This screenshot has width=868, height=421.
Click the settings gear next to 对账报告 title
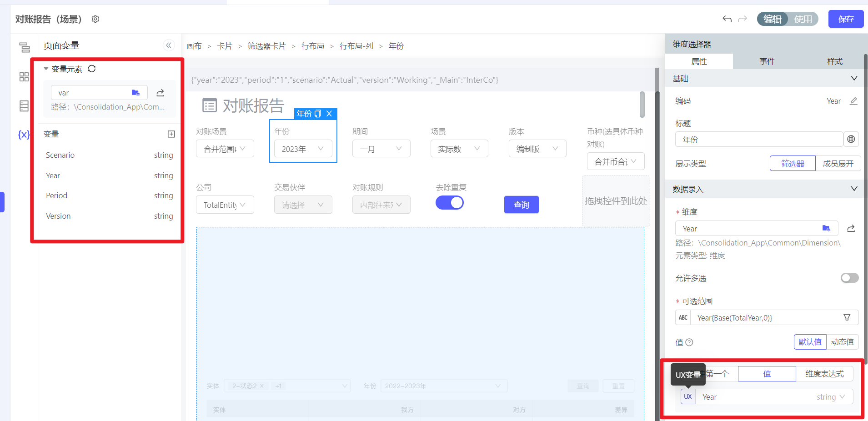click(x=95, y=19)
